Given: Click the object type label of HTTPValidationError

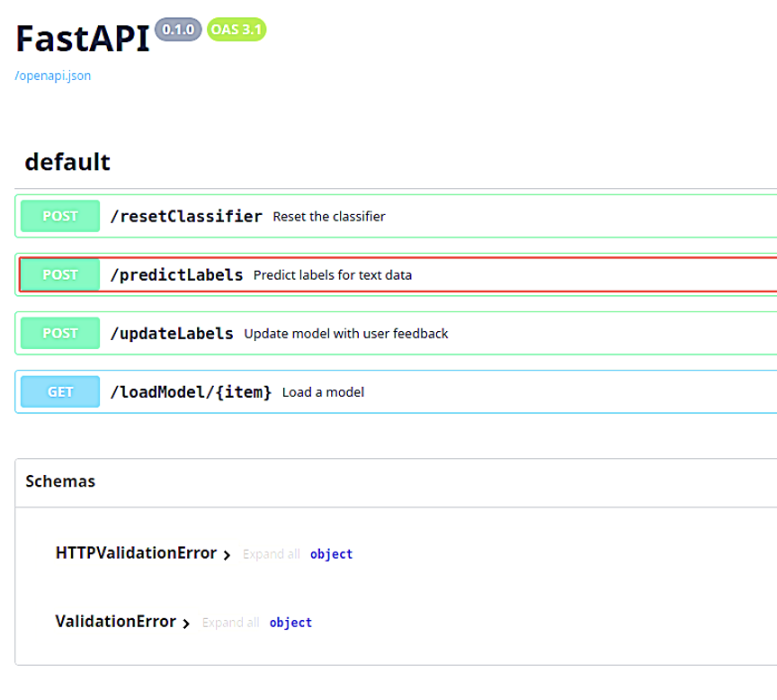Looking at the screenshot, I should (331, 554).
